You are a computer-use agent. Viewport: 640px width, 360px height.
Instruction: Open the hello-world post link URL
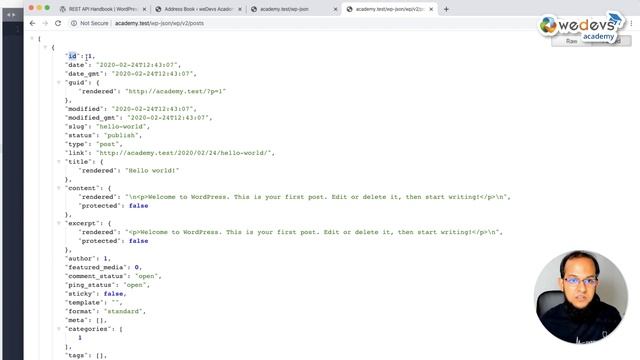coord(184,153)
